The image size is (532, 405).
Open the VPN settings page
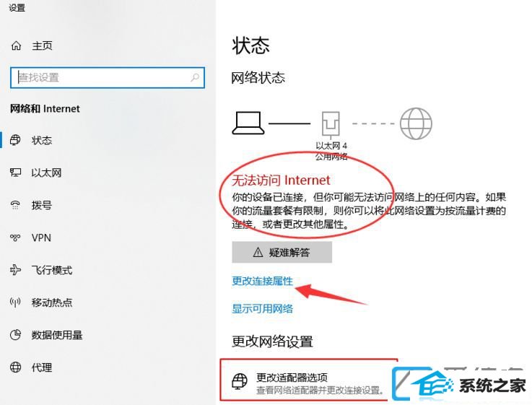41,238
